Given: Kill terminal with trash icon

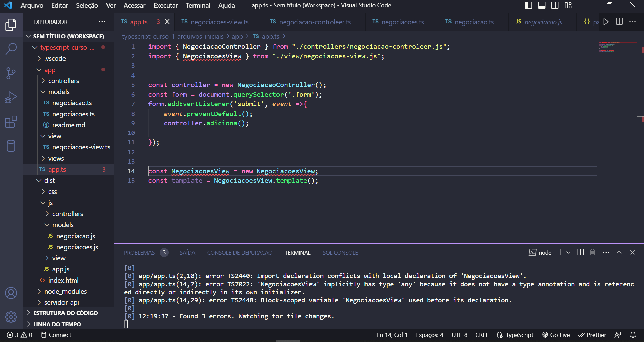Looking at the screenshot, I should (x=593, y=252).
